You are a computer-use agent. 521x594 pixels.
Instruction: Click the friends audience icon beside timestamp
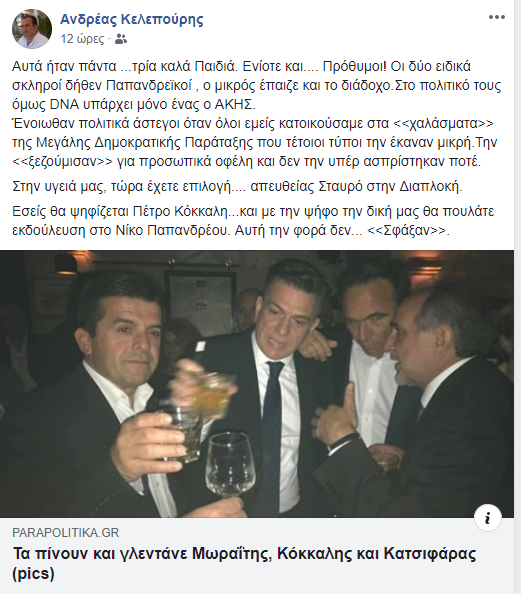click(x=120, y=39)
